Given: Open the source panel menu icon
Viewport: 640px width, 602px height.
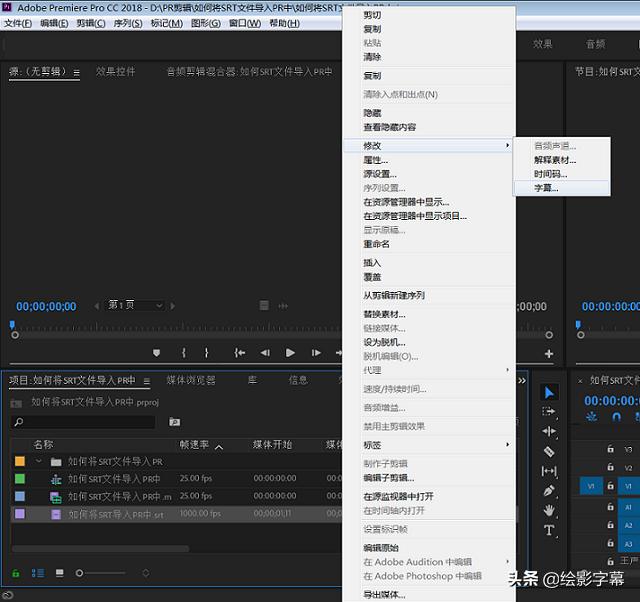Looking at the screenshot, I should click(x=76, y=73).
